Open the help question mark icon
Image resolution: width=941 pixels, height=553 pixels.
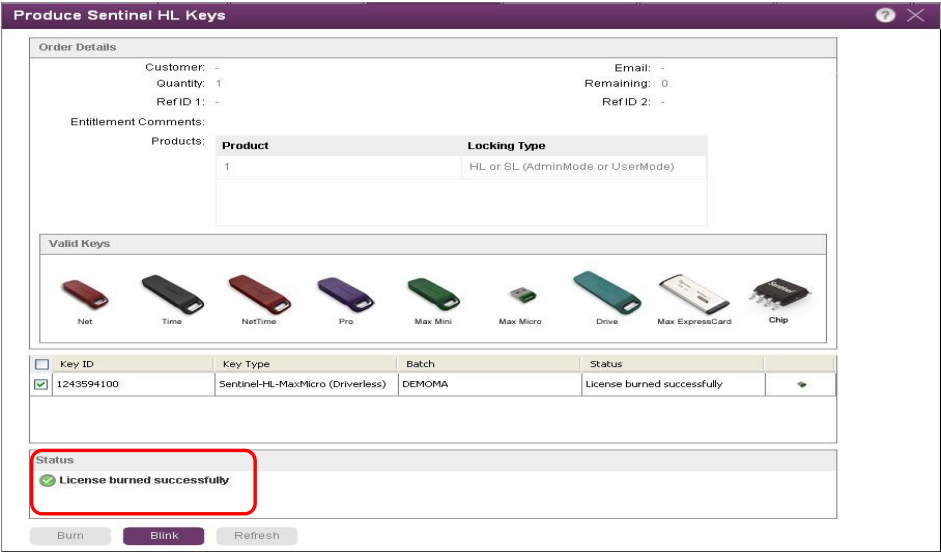(x=885, y=15)
